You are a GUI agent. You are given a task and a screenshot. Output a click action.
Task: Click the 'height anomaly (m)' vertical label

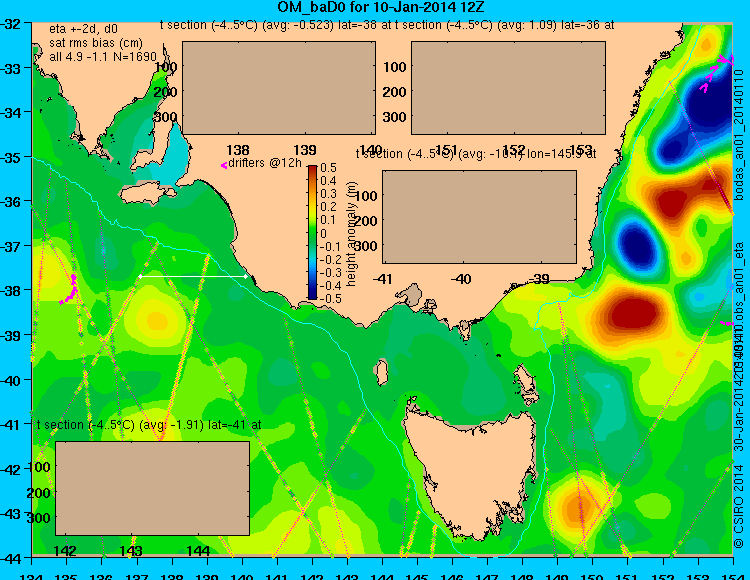tap(352, 234)
